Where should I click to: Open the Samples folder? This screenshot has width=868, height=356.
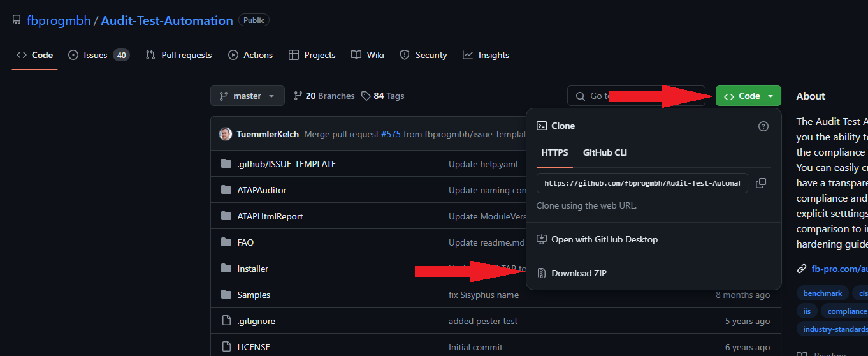coord(254,295)
